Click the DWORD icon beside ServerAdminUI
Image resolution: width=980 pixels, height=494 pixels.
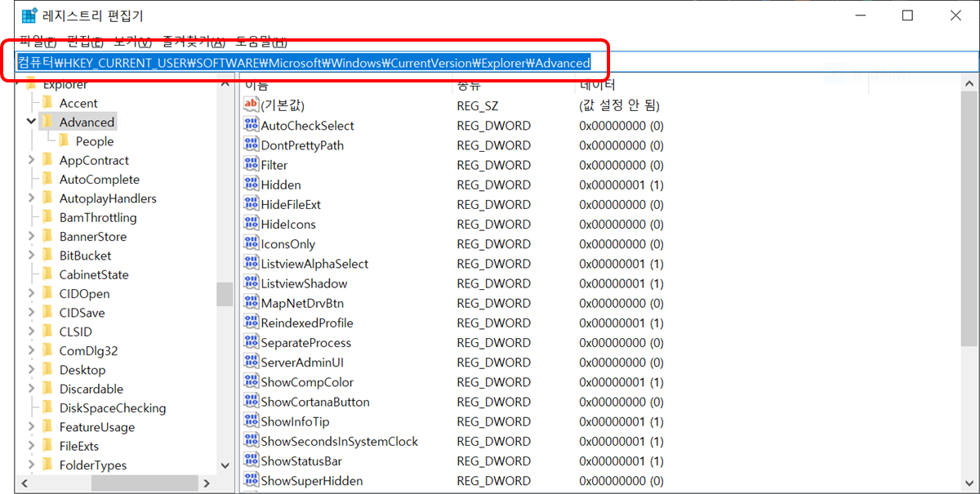[x=251, y=362]
